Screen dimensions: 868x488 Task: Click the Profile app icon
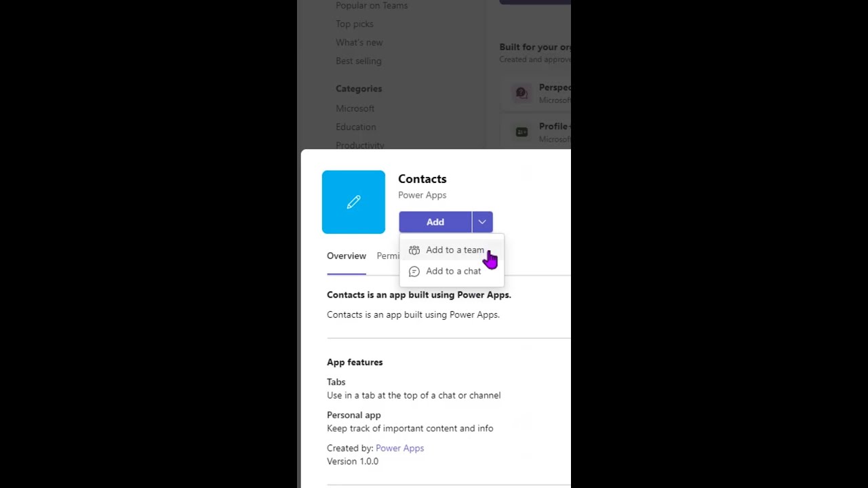(x=521, y=132)
